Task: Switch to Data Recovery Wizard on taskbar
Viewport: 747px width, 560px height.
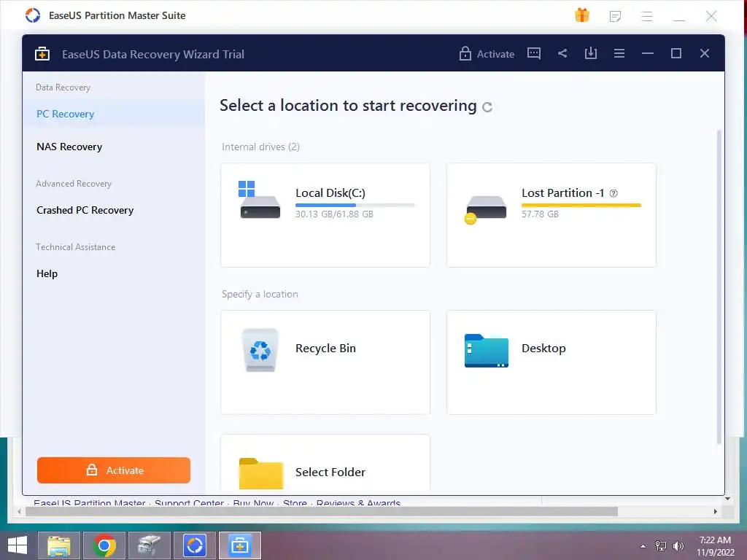Action: 239,545
